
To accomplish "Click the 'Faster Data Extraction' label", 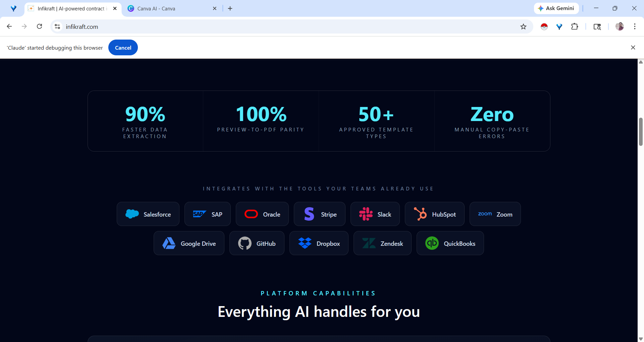I will point(145,133).
